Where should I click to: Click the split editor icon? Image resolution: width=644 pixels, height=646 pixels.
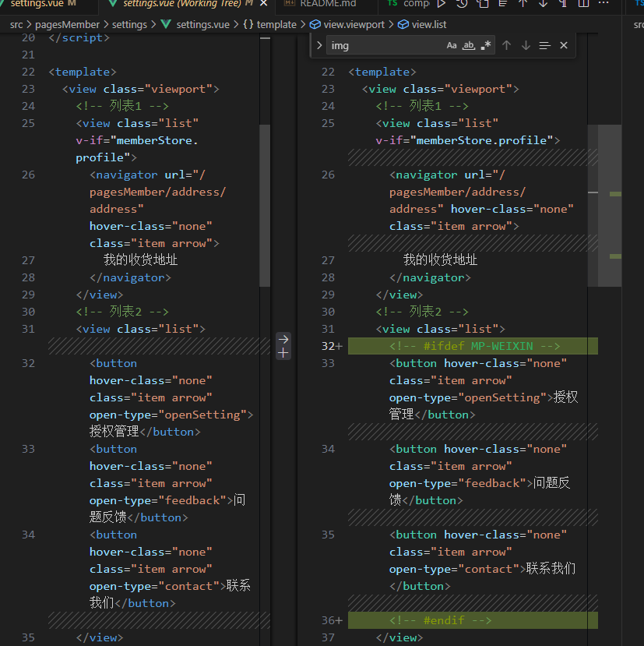point(583,4)
